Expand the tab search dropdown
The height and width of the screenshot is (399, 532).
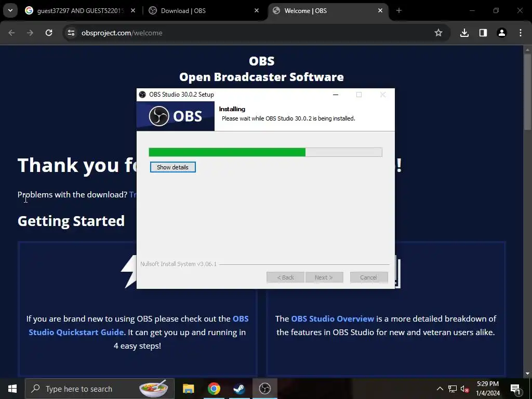click(10, 11)
